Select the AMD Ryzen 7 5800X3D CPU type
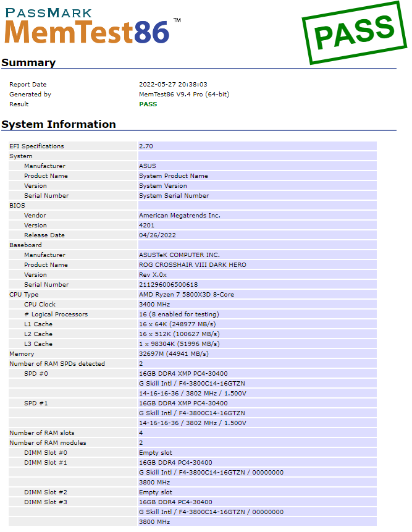 pos(187,295)
